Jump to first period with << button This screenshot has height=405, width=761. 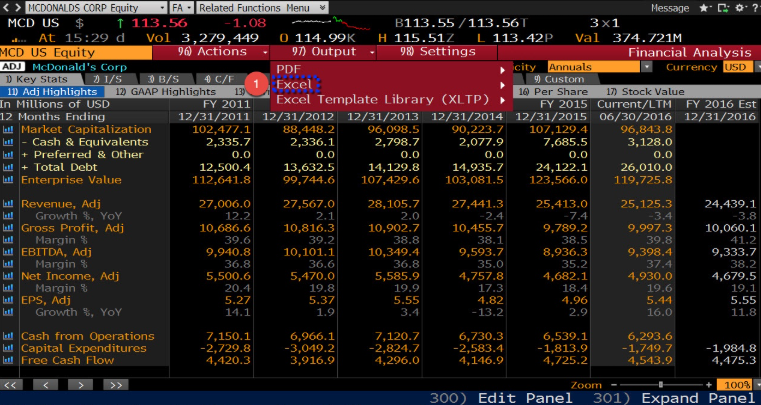(x=11, y=385)
